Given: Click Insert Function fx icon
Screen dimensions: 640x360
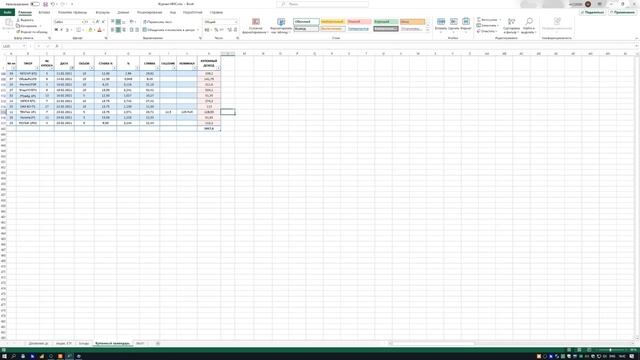Looking at the screenshot, I should pos(57,46).
